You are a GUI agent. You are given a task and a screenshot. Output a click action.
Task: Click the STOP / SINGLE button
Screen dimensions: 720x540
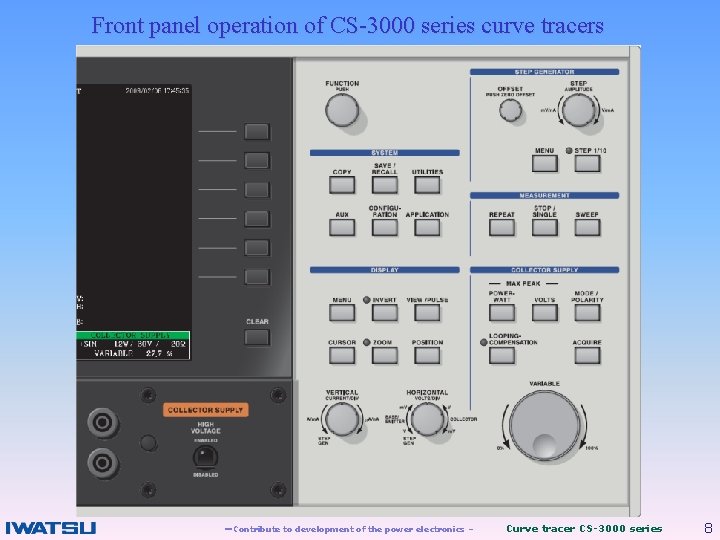click(545, 227)
